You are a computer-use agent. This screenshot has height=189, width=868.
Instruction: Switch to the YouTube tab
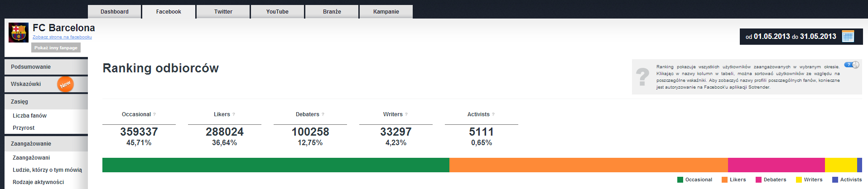click(x=277, y=12)
